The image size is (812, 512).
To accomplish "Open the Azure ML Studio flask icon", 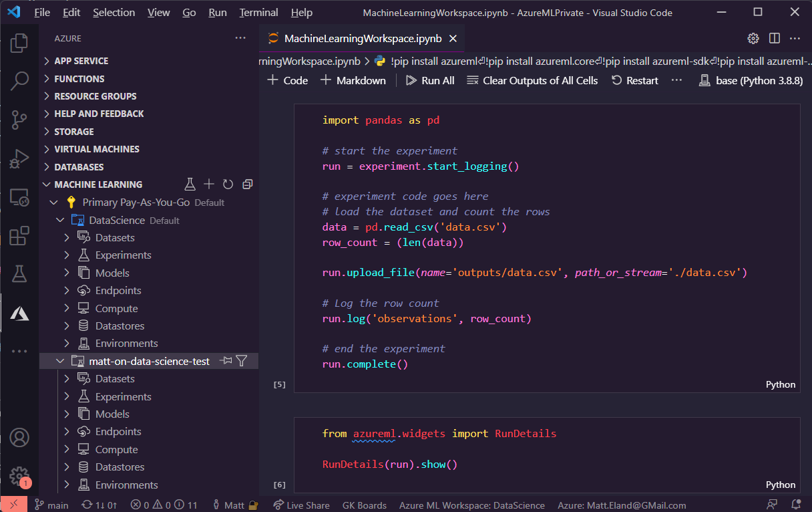I will click(190, 184).
